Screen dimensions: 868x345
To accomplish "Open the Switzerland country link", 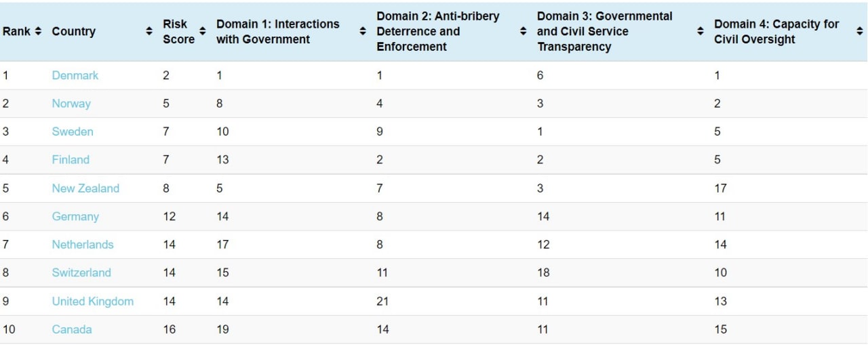I will tap(81, 272).
